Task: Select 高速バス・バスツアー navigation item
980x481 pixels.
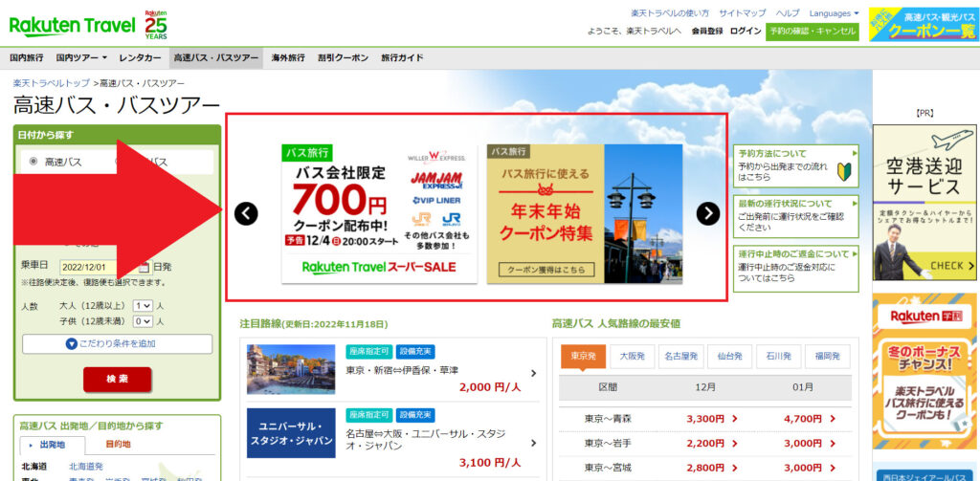Action: tap(215, 57)
